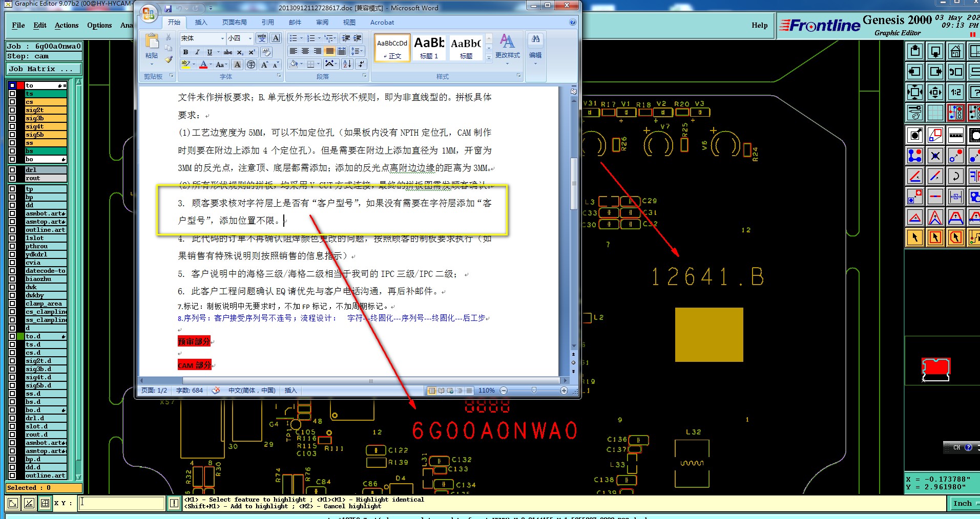980x519 pixels.
Task: Click the Format Painter brush icon
Action: (169, 60)
